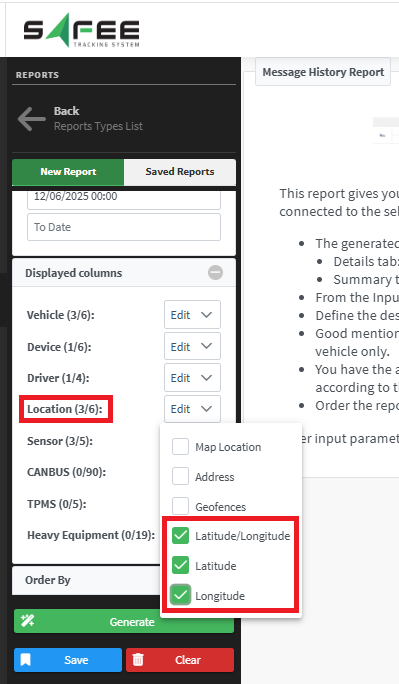Uncheck the Latitude/Longitude checkbox
Image resolution: width=399 pixels, height=684 pixels.
(x=180, y=536)
